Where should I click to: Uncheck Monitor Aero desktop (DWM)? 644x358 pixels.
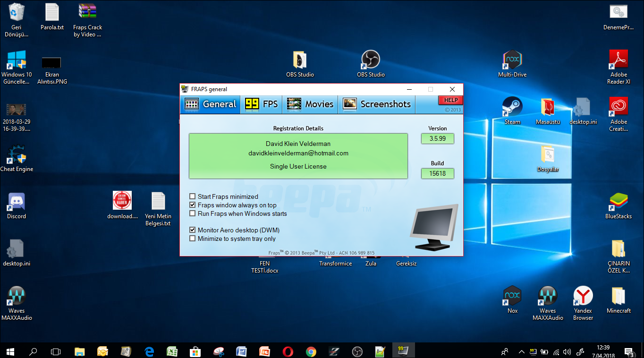coord(193,230)
